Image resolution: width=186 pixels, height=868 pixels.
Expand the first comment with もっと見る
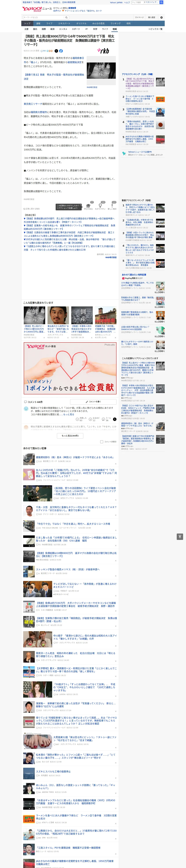69,414
